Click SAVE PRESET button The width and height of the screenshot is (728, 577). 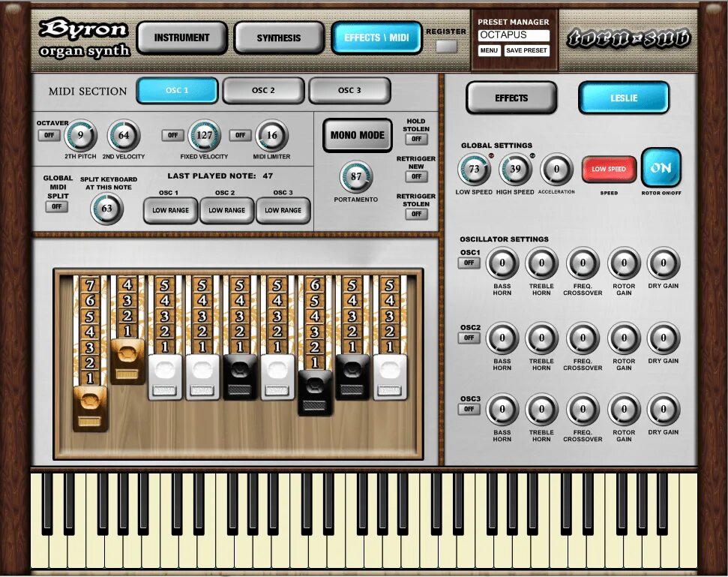tap(526, 50)
